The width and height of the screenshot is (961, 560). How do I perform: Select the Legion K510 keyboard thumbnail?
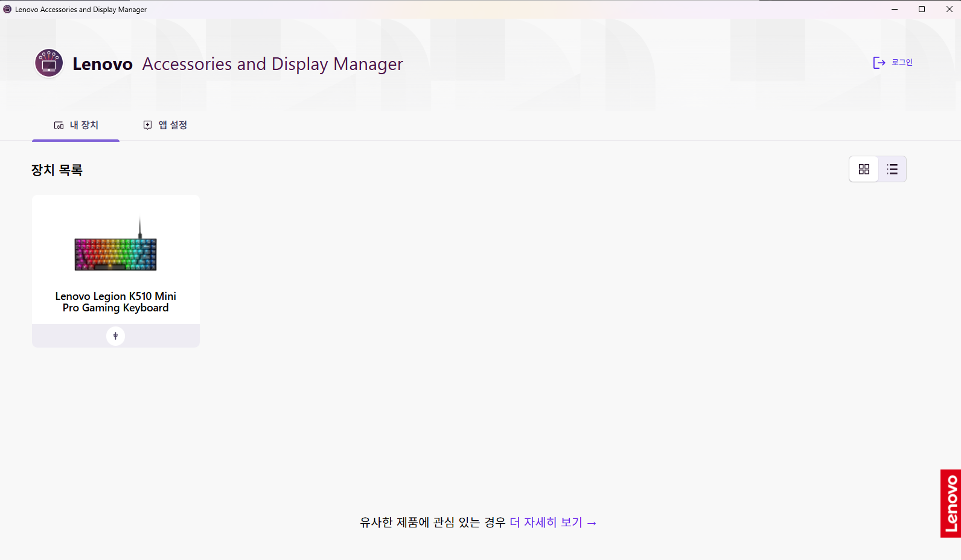116,245
